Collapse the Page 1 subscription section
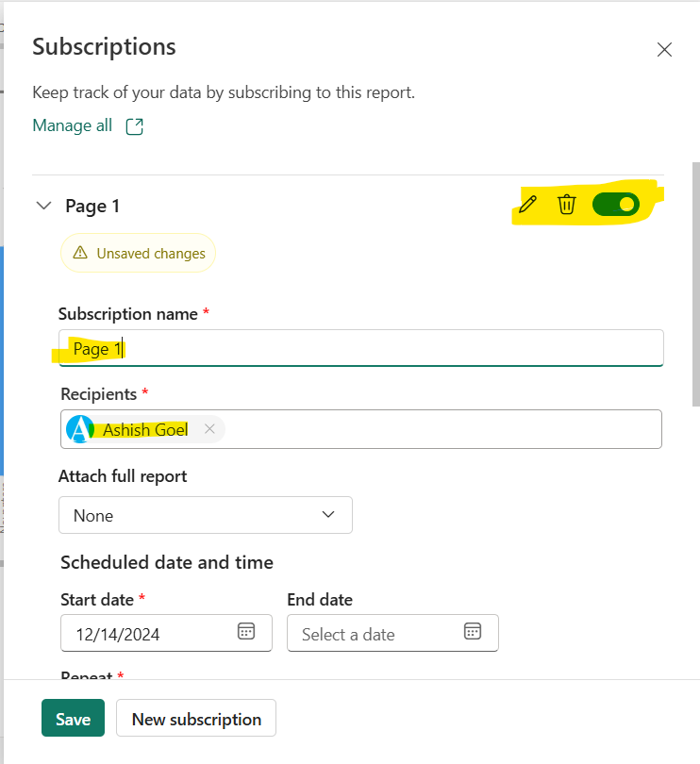 pos(43,205)
